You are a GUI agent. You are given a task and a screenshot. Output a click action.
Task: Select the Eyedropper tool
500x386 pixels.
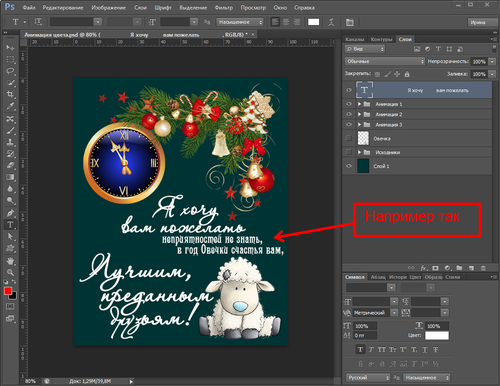point(10,106)
